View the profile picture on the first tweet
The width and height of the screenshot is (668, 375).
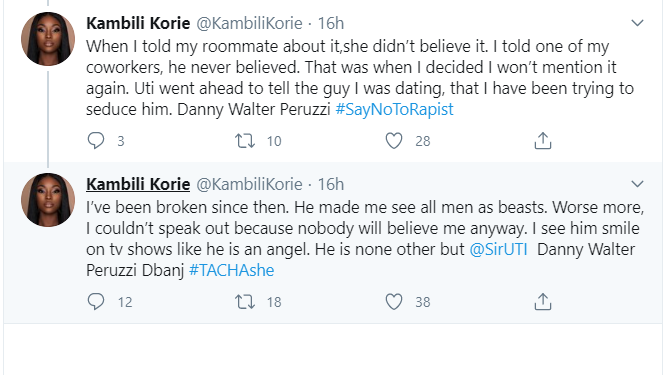click(x=48, y=39)
